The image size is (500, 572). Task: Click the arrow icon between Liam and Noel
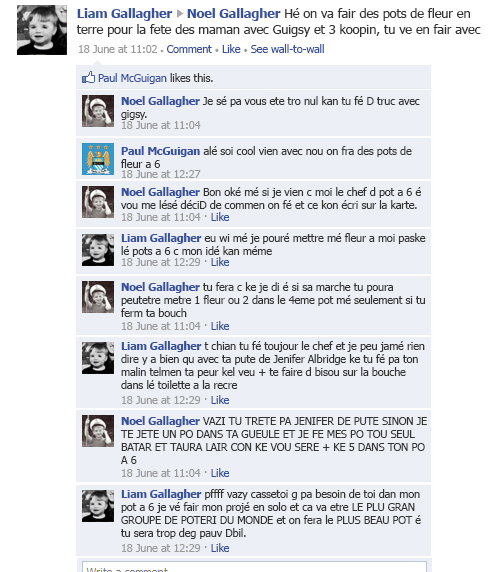179,14
